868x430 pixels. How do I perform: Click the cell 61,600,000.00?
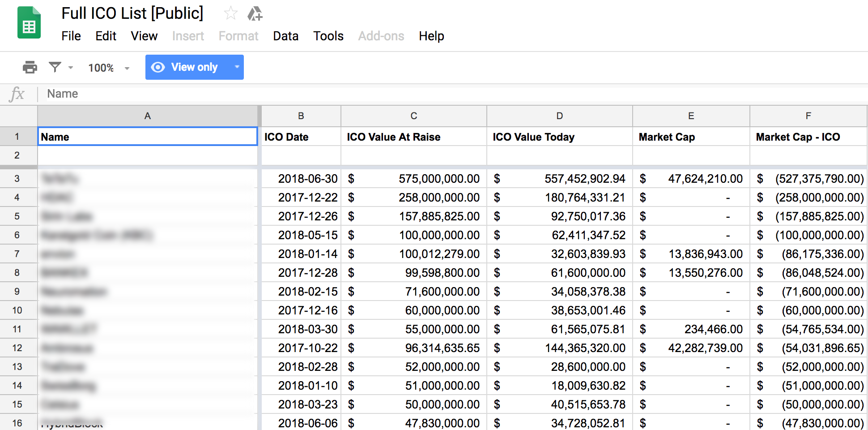[560, 273]
